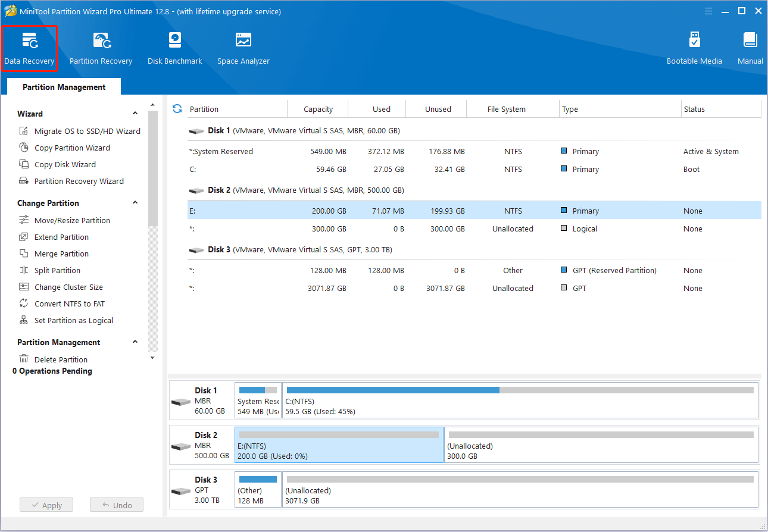Sort by File System column header
This screenshot has height=532, width=768.
coord(513,109)
